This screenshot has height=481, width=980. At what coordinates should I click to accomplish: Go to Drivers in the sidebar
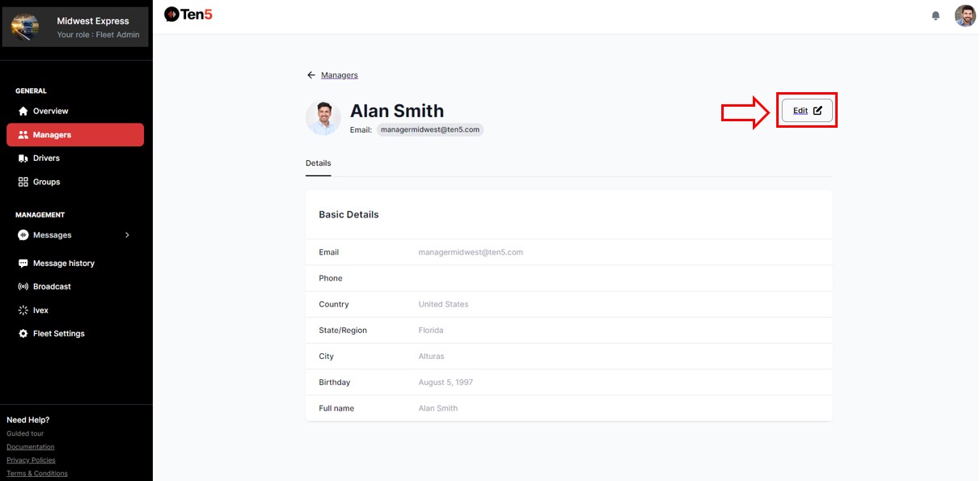click(46, 158)
